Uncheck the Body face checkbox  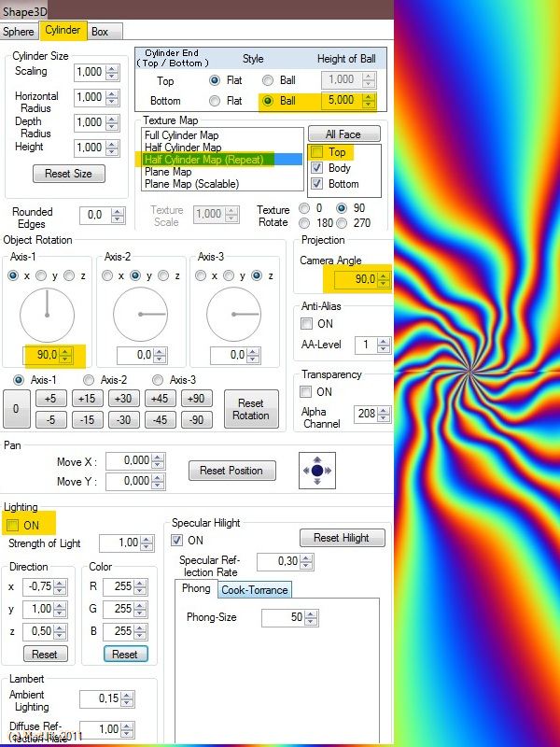316,168
